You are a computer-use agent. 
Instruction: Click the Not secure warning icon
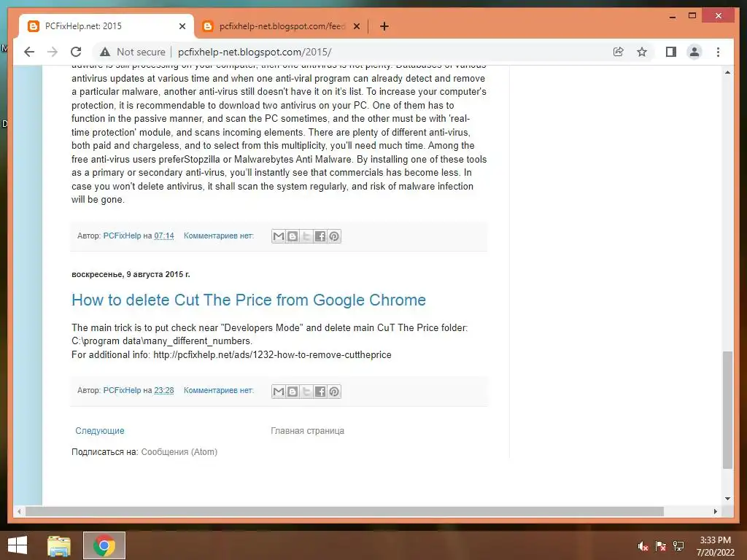(105, 52)
